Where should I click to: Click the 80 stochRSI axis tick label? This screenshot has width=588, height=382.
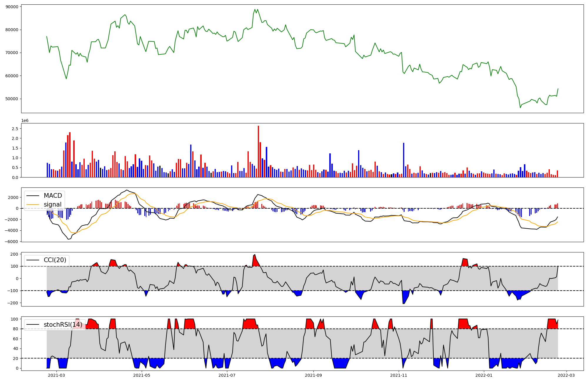[16, 329]
